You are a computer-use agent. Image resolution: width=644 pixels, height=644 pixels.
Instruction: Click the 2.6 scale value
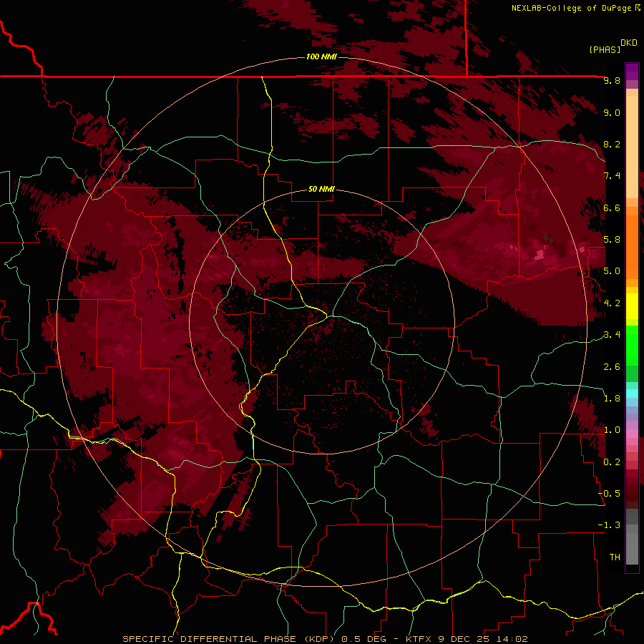coord(612,367)
